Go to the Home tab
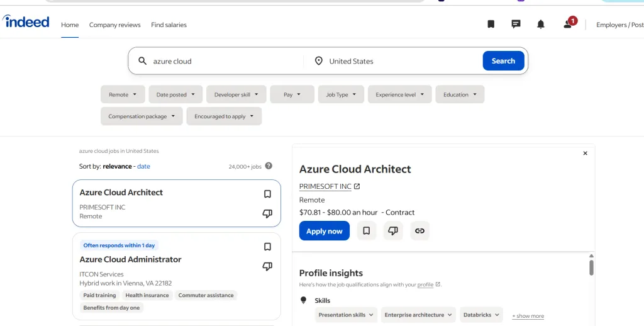Image resolution: width=644 pixels, height=326 pixels. coord(70,25)
